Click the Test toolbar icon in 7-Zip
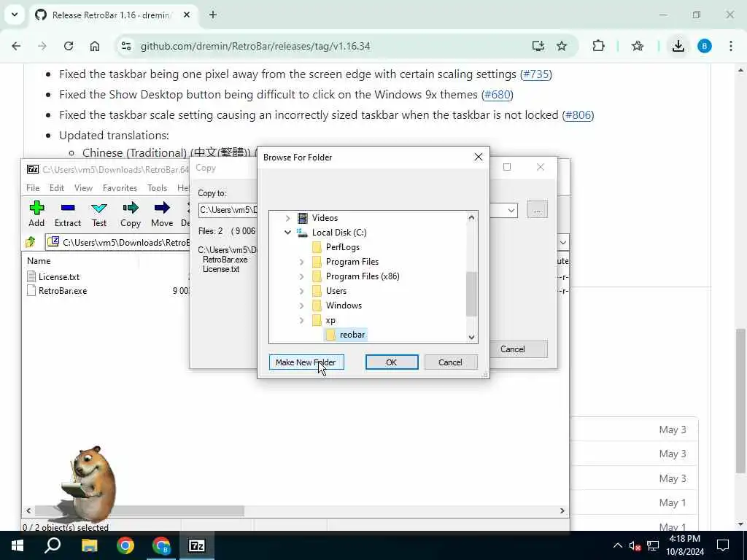 pyautogui.click(x=99, y=214)
